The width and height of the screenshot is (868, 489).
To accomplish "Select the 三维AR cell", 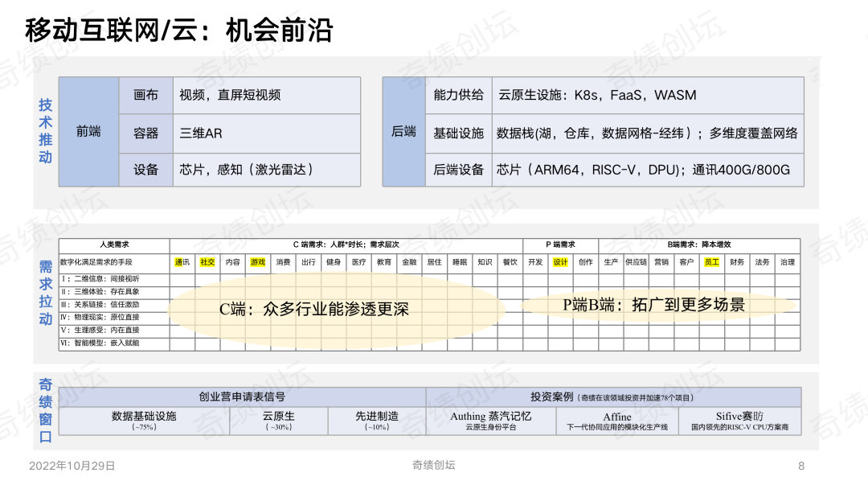I will (267, 134).
